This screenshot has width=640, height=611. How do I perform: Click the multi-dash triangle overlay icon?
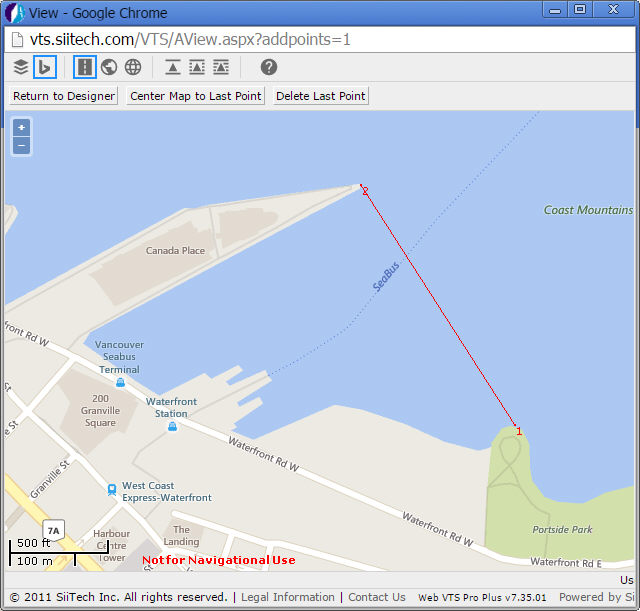(x=221, y=67)
